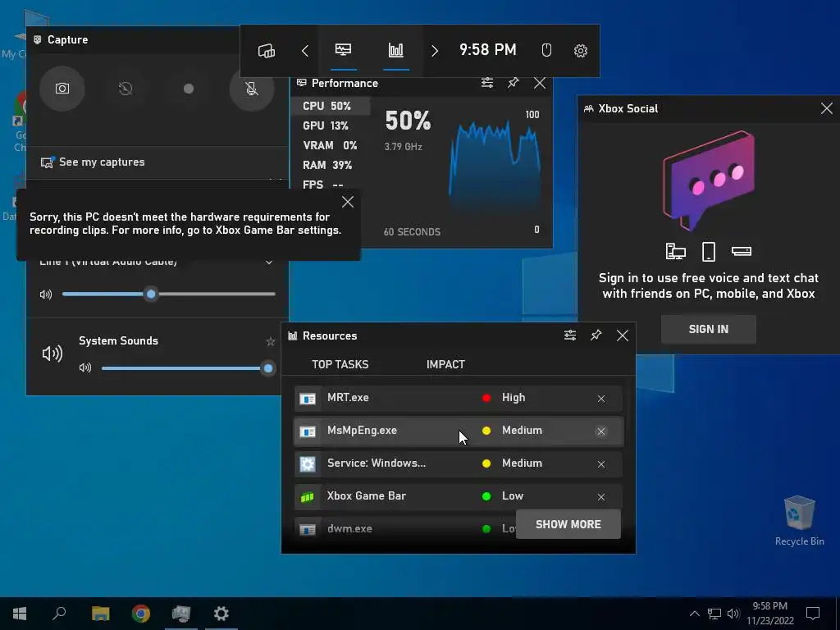
Task: Toggle the Performance widget icon in Game Bar
Action: click(x=344, y=50)
